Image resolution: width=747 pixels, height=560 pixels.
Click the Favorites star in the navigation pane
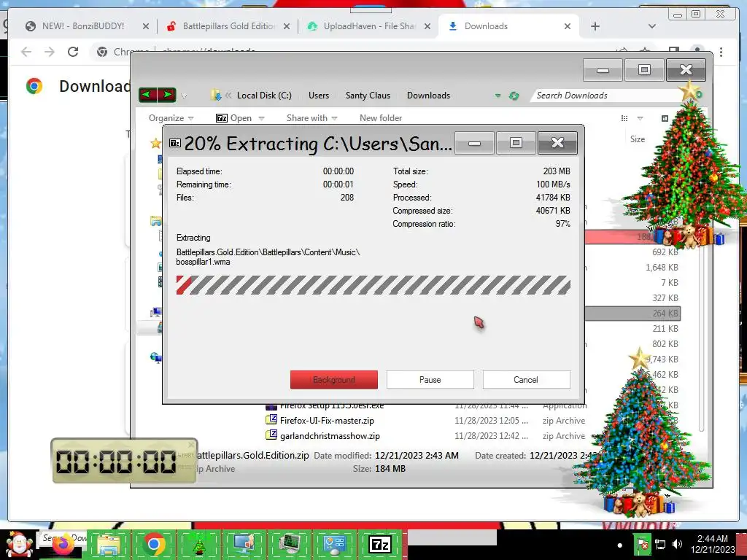[x=156, y=143]
